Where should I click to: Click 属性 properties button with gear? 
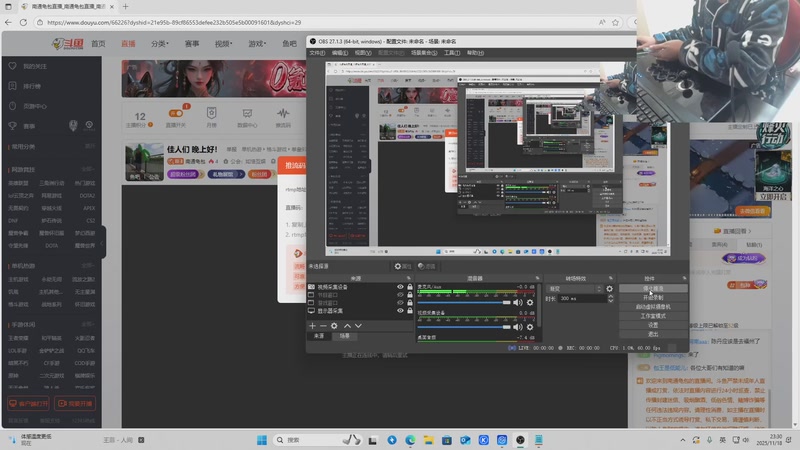403,266
